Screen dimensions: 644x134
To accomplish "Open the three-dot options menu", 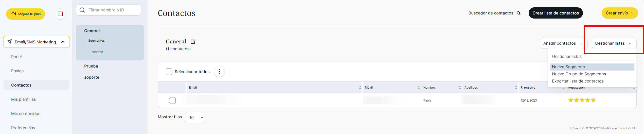I will (x=219, y=72).
